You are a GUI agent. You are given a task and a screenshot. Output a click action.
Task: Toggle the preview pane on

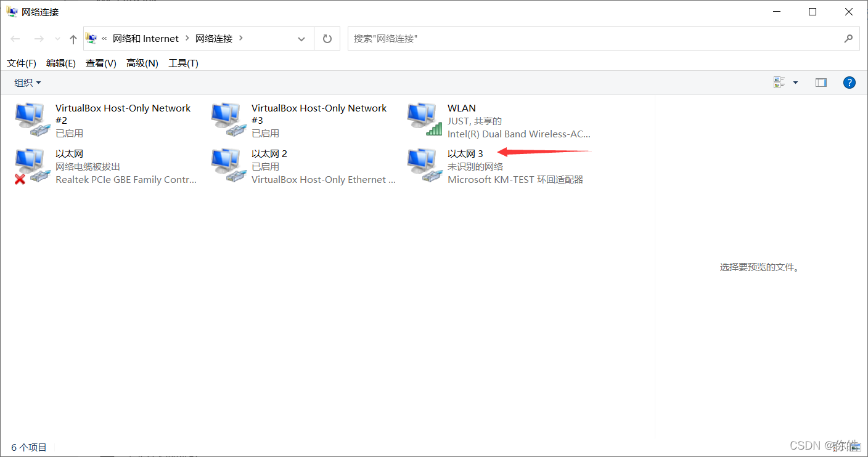(x=821, y=82)
